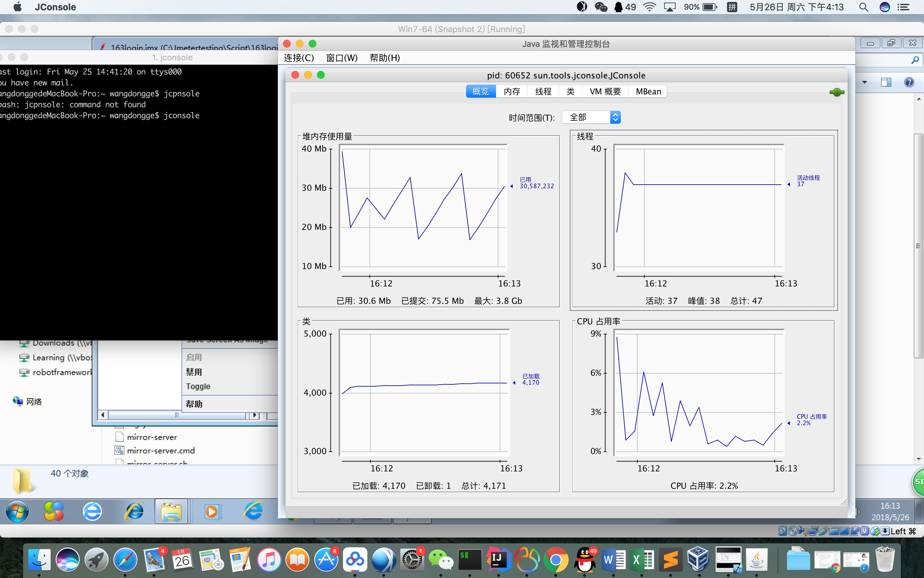
Task: Open Baidu Netdisk from the Dock
Action: point(355,560)
